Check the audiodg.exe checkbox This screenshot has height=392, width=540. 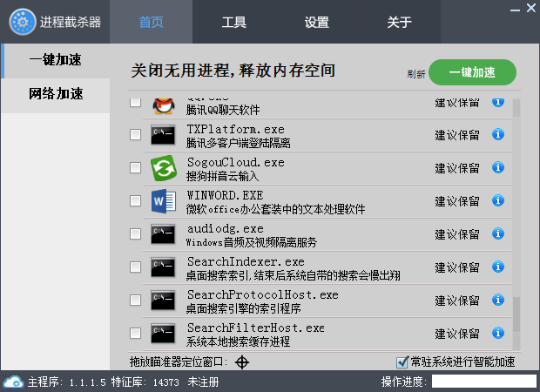click(x=135, y=233)
